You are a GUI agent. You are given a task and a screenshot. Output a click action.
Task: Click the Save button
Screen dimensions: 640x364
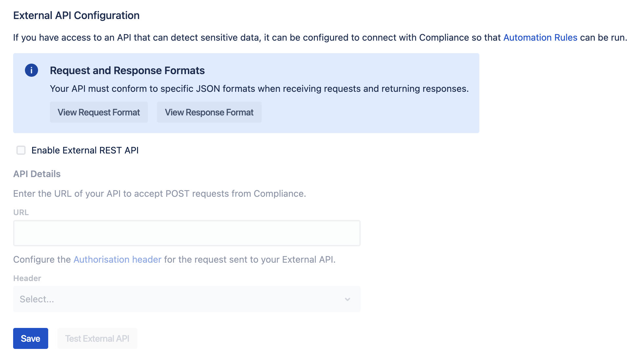pyautogui.click(x=30, y=338)
